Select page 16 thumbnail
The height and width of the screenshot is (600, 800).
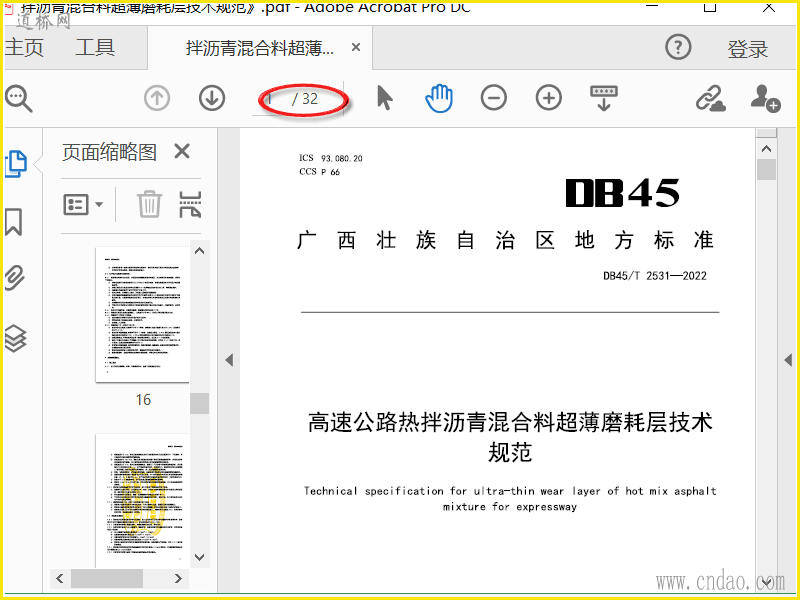point(142,314)
